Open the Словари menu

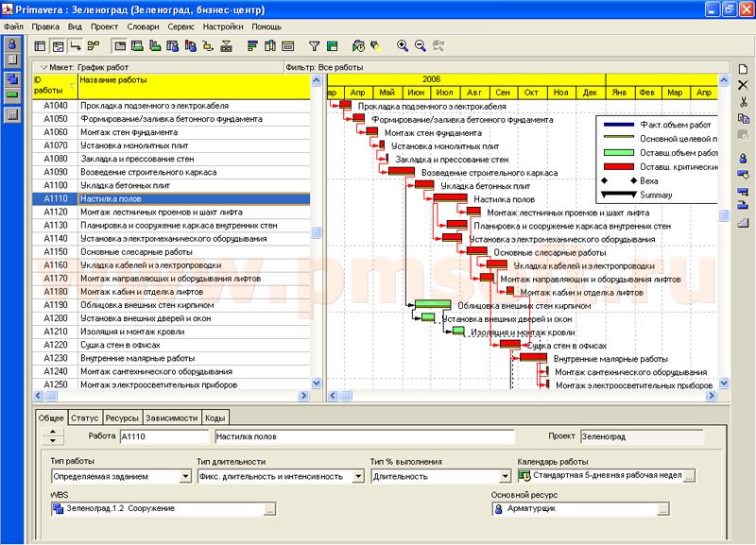tap(143, 27)
